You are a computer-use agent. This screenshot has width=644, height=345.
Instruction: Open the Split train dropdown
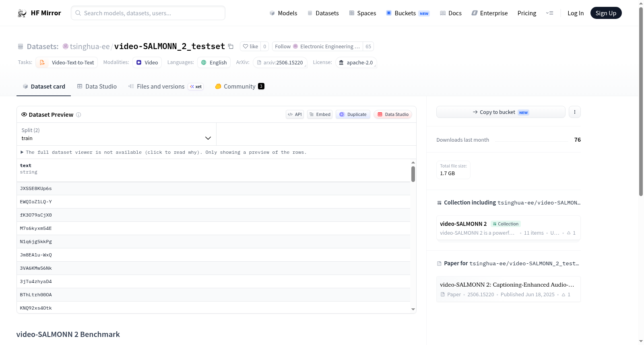117,134
